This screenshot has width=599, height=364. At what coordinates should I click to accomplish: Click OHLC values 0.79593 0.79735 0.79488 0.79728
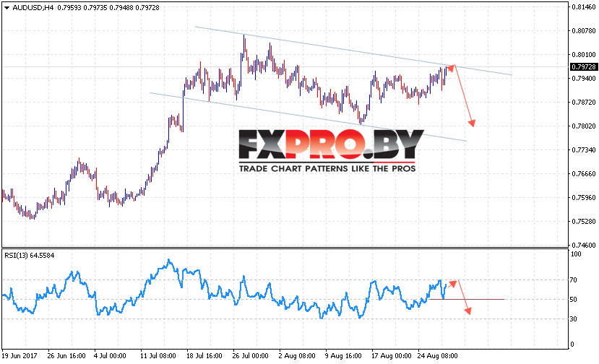(108, 8)
